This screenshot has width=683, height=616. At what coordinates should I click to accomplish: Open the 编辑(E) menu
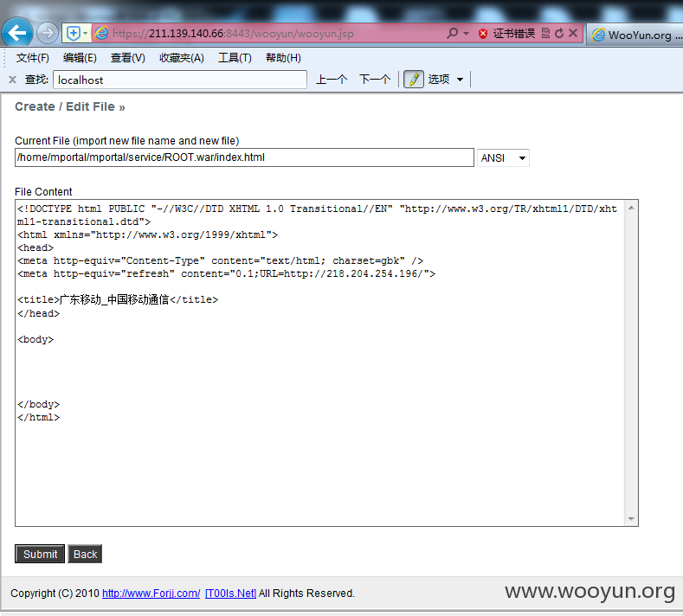[x=80, y=58]
